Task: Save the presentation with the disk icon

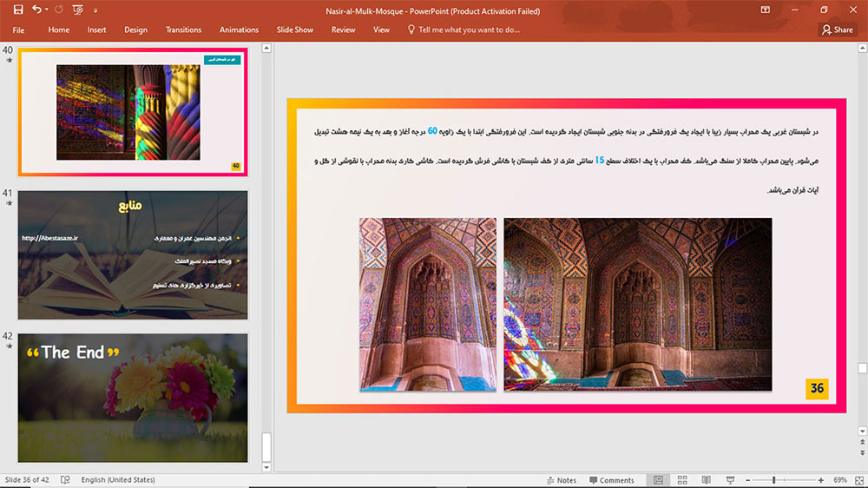Action: tap(18, 10)
